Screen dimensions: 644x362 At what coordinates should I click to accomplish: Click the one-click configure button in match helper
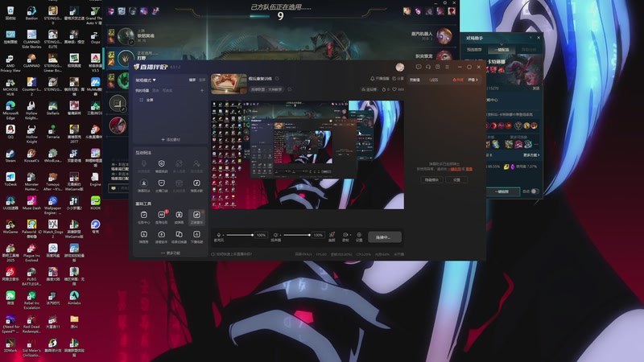(502, 191)
